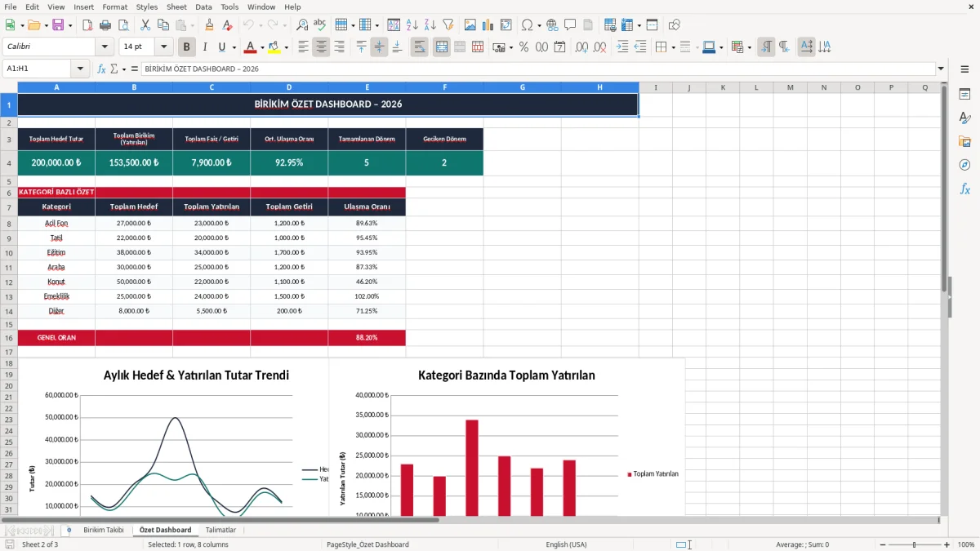The image size is (980, 551).
Task: Click column D header
Action: [x=289, y=87]
